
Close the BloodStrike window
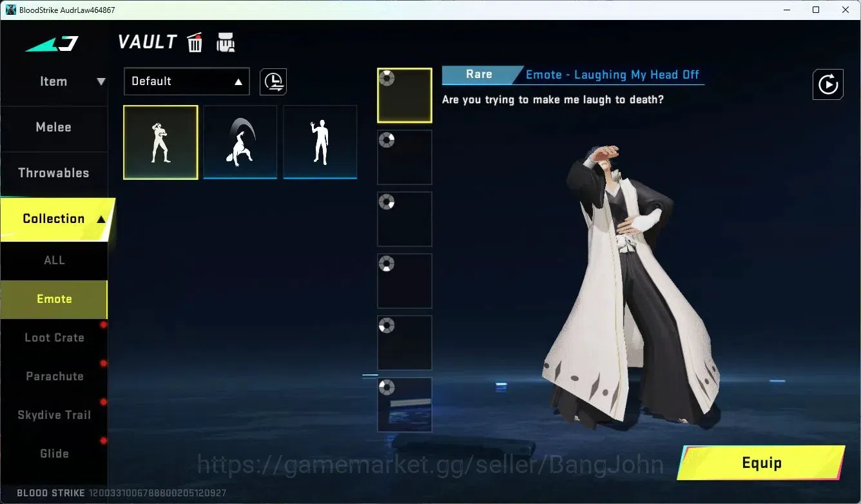(x=846, y=10)
